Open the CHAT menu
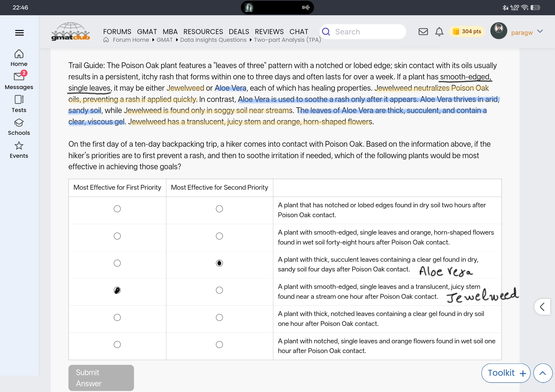 click(299, 32)
